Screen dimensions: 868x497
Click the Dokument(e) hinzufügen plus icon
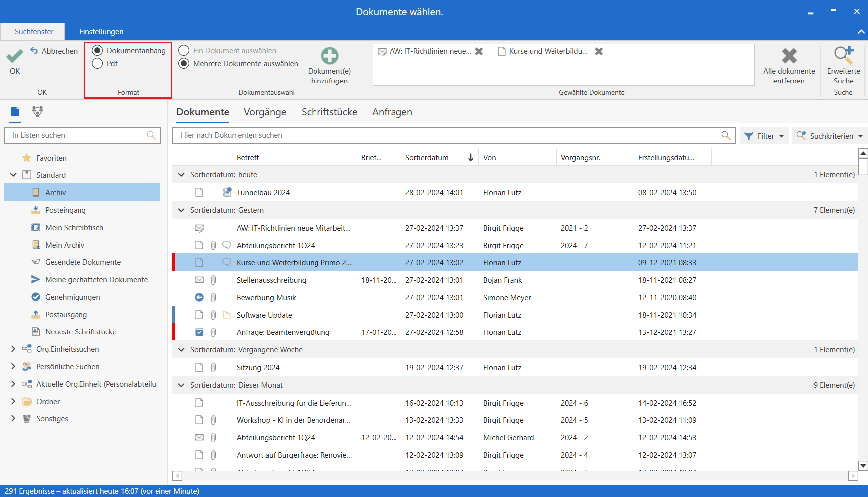click(x=329, y=56)
